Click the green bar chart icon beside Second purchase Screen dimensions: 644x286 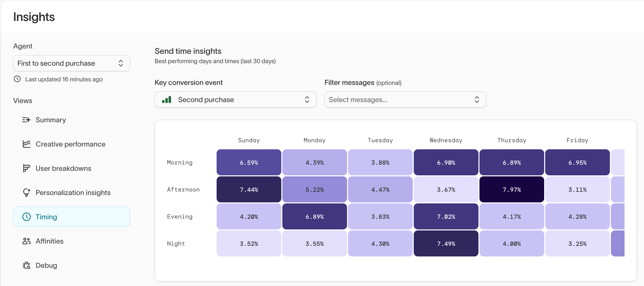pos(167,100)
